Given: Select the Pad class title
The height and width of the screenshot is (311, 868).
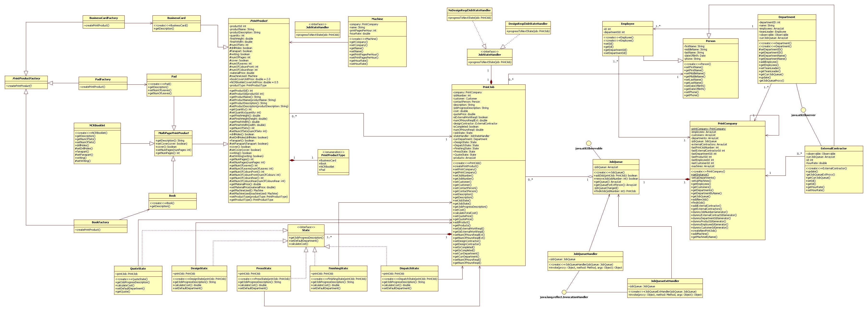Looking at the screenshot, I should pyautogui.click(x=174, y=76).
